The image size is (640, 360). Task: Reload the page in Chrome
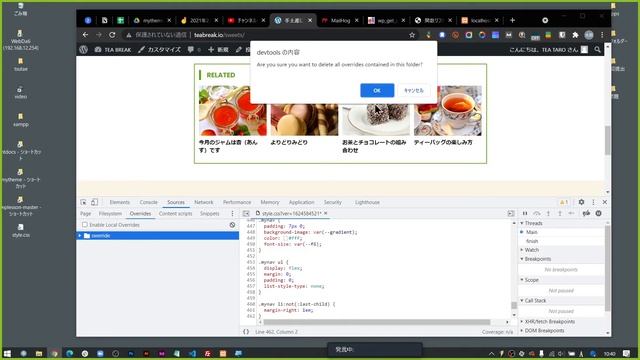tap(112, 35)
